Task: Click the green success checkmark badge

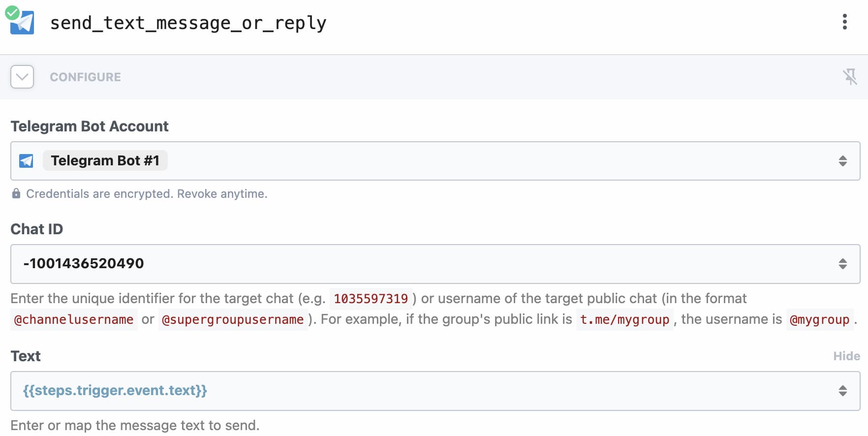Action: click(x=12, y=12)
